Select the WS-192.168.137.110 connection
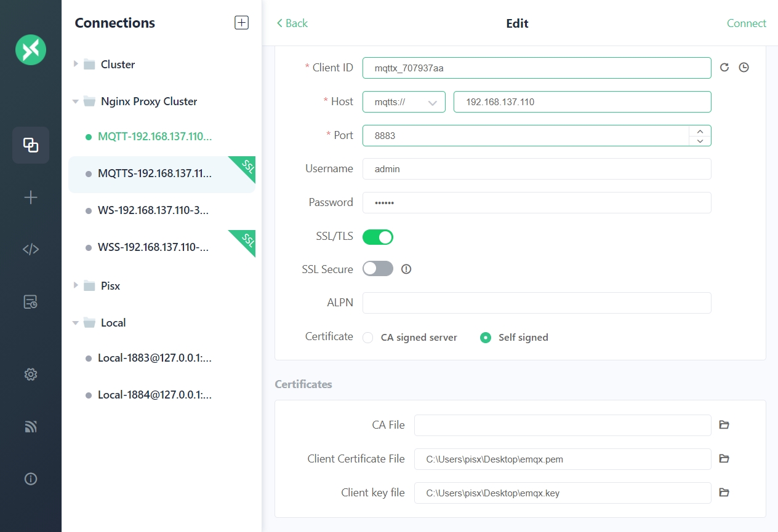Viewport: 778px width, 532px height. tap(154, 210)
